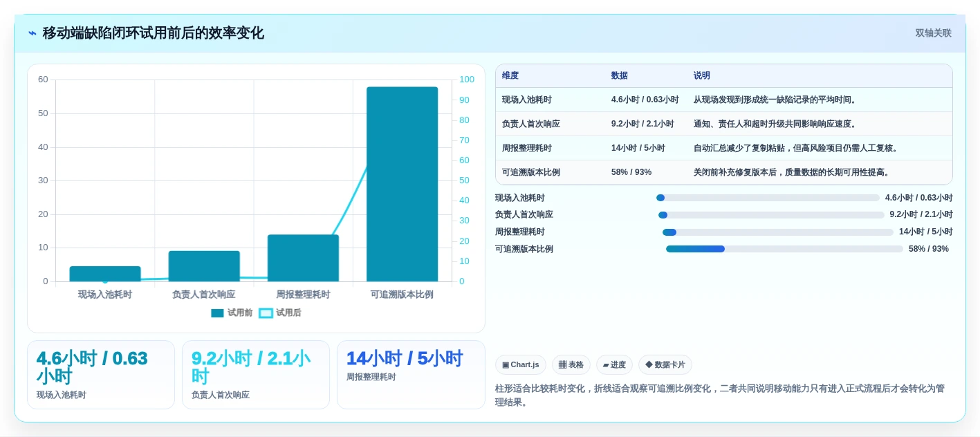This screenshot has height=437, width=980.
Task: Click the 现场入池耗时 bar in chart
Action: pos(105,274)
